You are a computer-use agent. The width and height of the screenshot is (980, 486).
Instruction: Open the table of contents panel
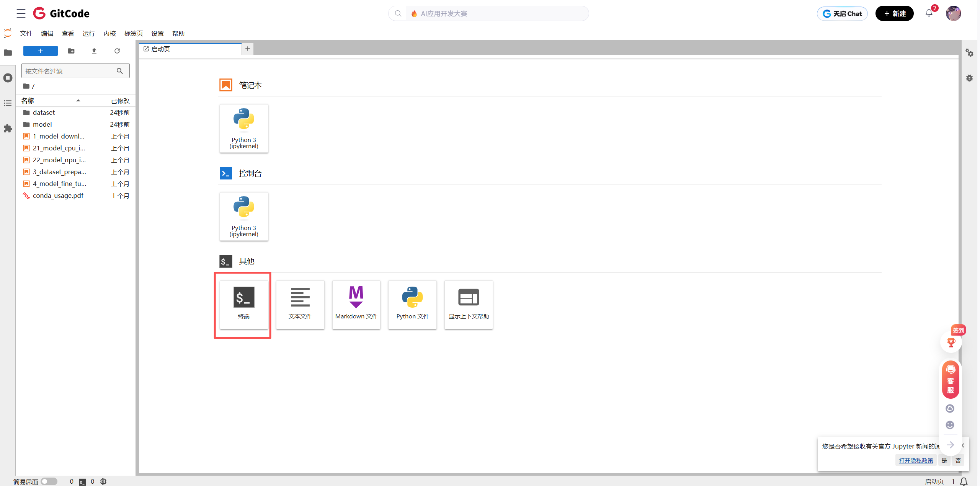coord(8,103)
